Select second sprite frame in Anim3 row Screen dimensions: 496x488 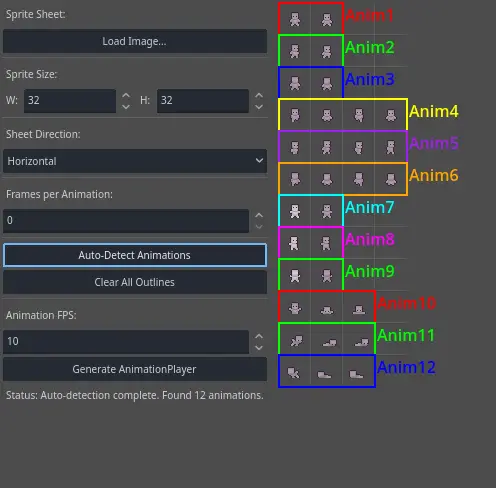327,83
